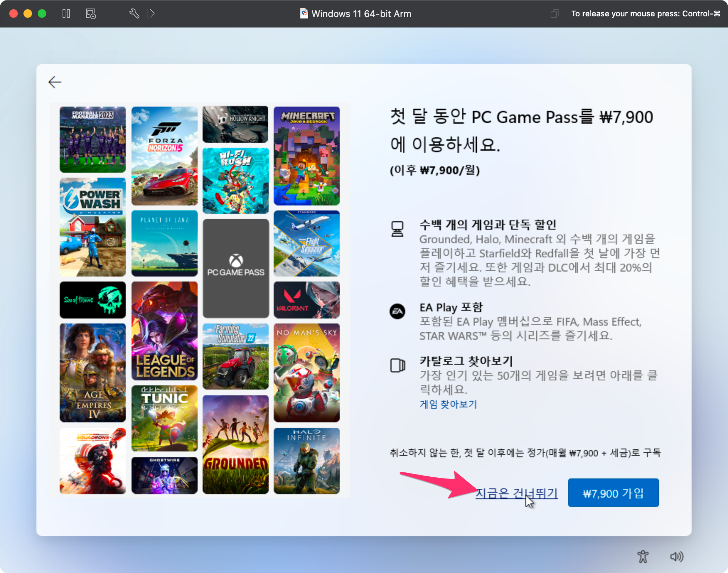Click the forward chevron next to wrench
The image size is (728, 573).
tap(152, 14)
